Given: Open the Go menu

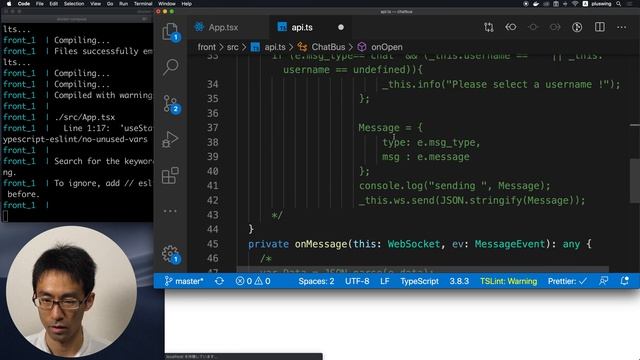Looking at the screenshot, I should pos(110,4).
